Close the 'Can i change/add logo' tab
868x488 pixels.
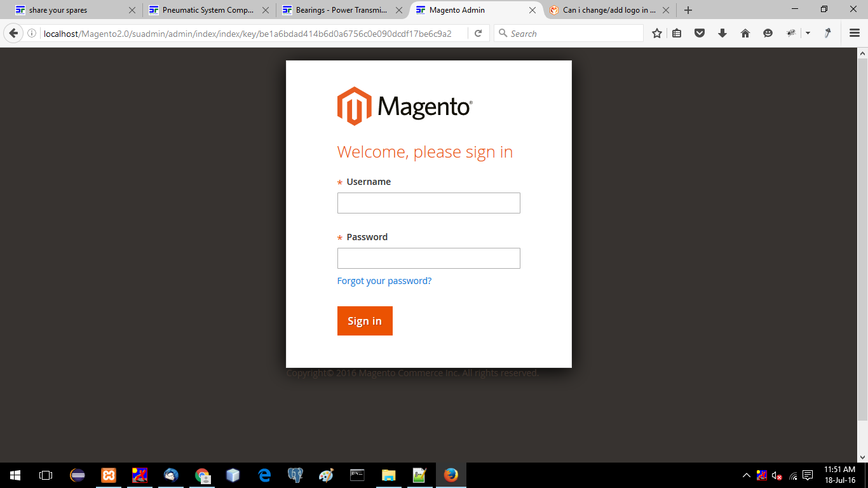(x=666, y=10)
